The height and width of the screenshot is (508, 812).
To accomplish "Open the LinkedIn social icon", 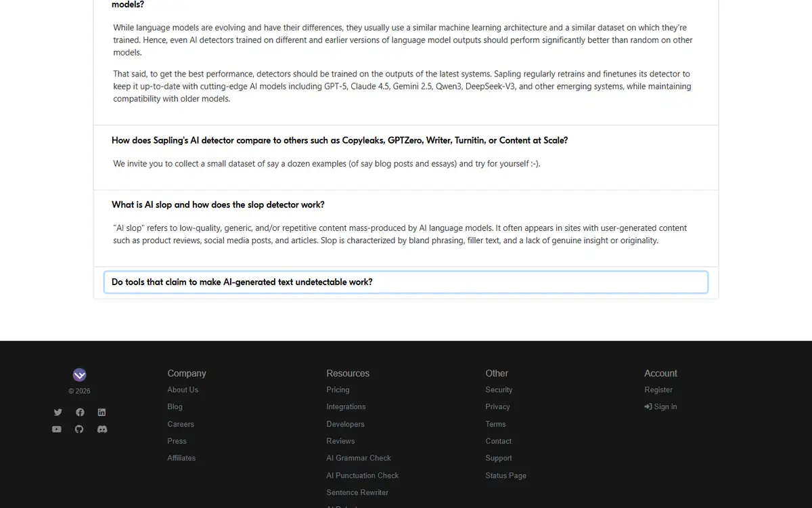I will tap(101, 412).
